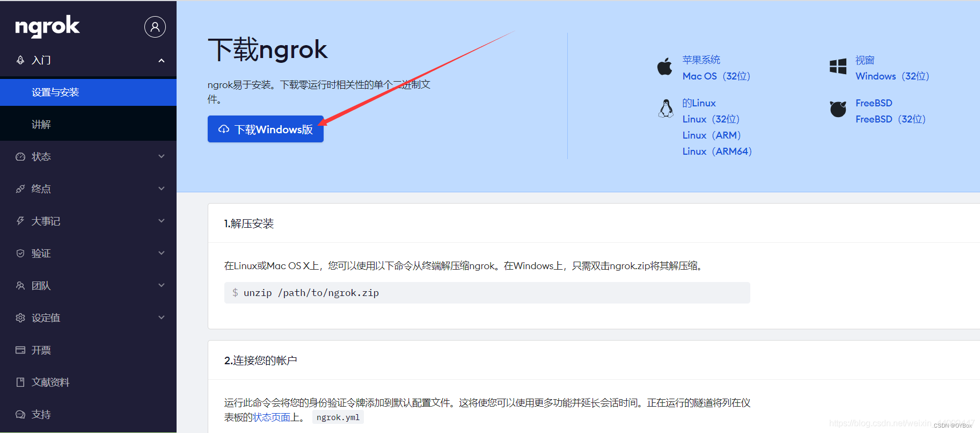
Task: Open the Windows (32位) link
Action: (x=892, y=76)
